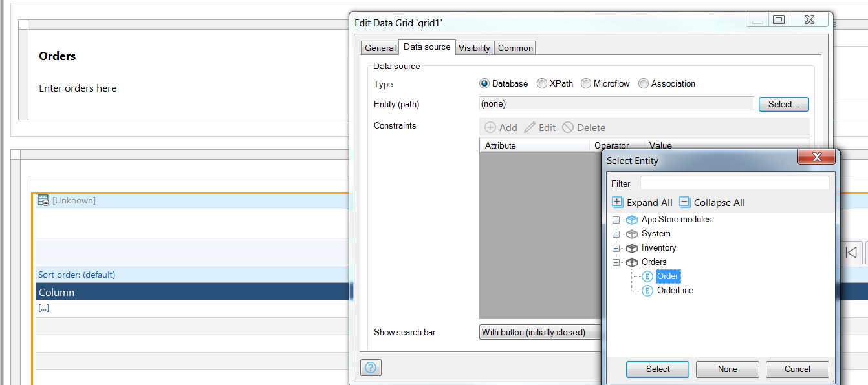Click the None button in Select Entity
This screenshot has height=385, width=868.
click(727, 369)
